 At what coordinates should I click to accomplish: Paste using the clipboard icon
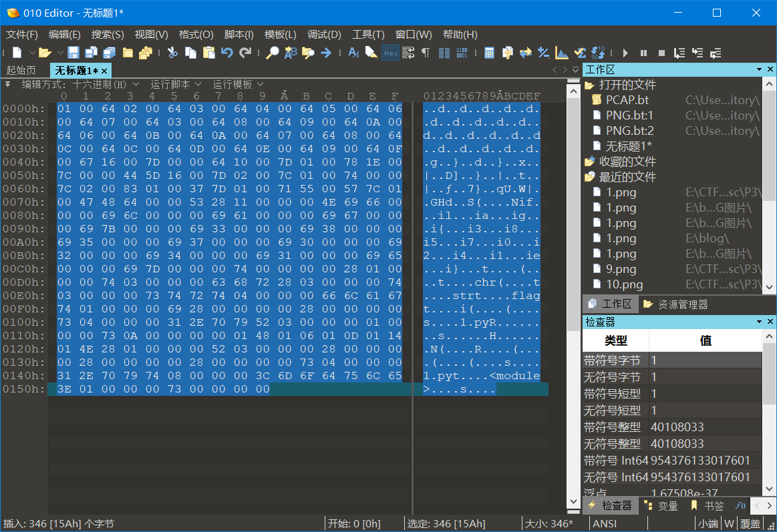pos(208,53)
